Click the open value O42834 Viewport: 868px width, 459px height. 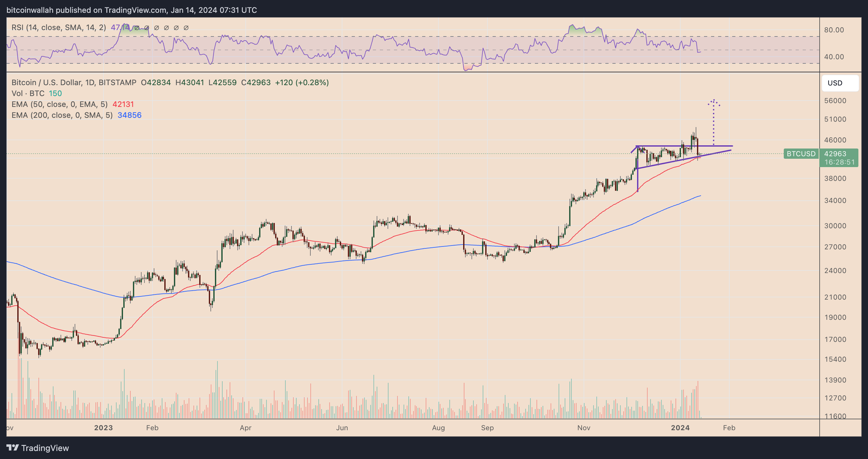click(x=156, y=83)
